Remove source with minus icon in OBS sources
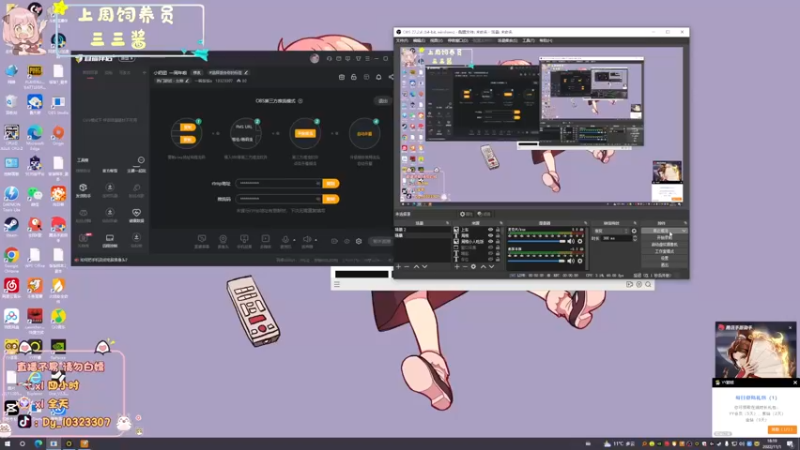This screenshot has width=800, height=450. [x=465, y=266]
